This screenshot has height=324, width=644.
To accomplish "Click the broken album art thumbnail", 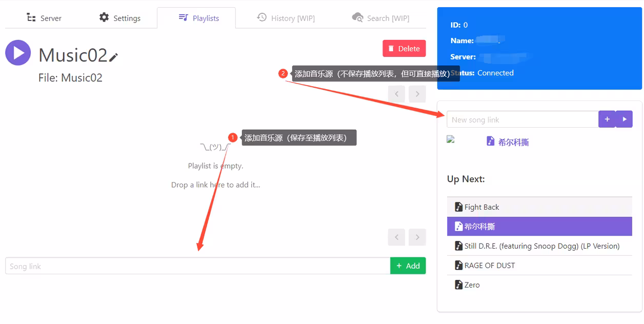I will pyautogui.click(x=451, y=139).
